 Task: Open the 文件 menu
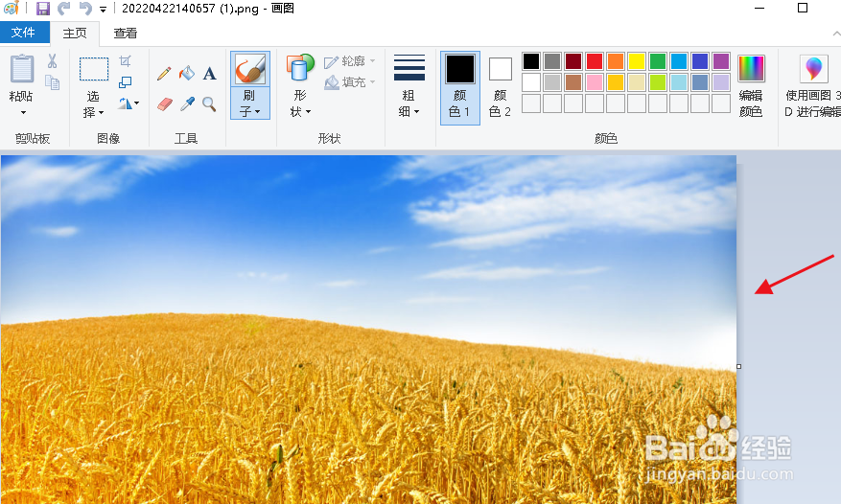(x=23, y=33)
